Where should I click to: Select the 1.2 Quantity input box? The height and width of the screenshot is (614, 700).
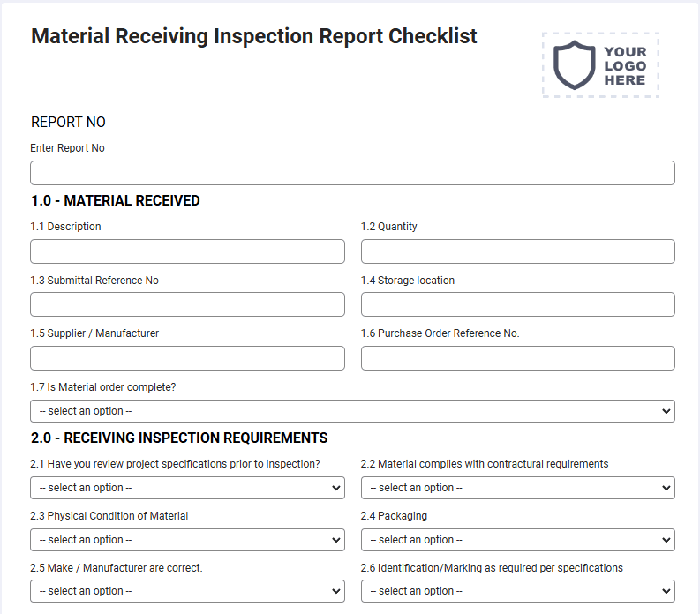point(518,251)
